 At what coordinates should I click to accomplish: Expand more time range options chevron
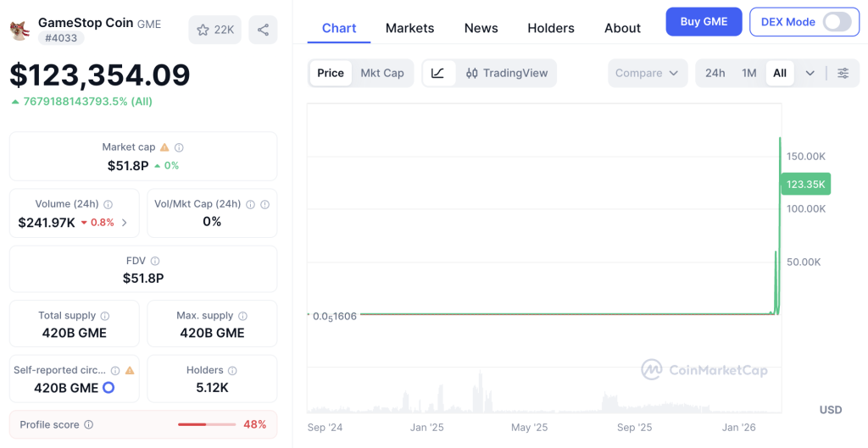[x=810, y=73]
